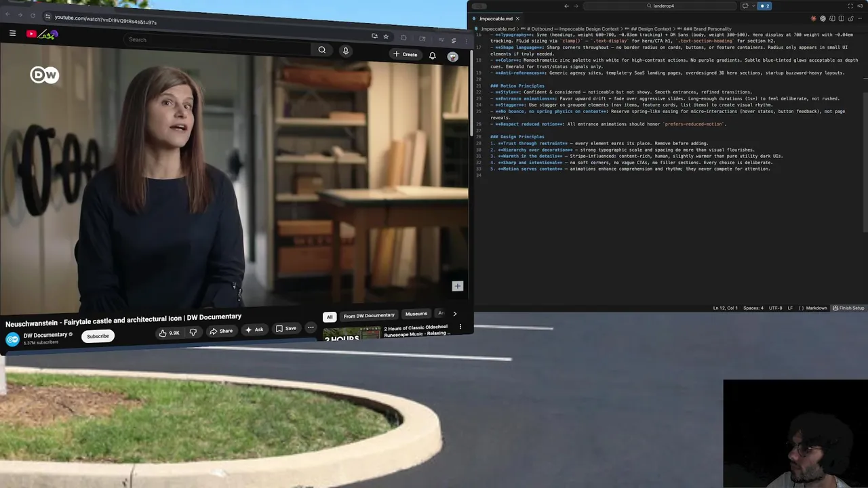Click the red star icon in editor actions

coord(813,18)
